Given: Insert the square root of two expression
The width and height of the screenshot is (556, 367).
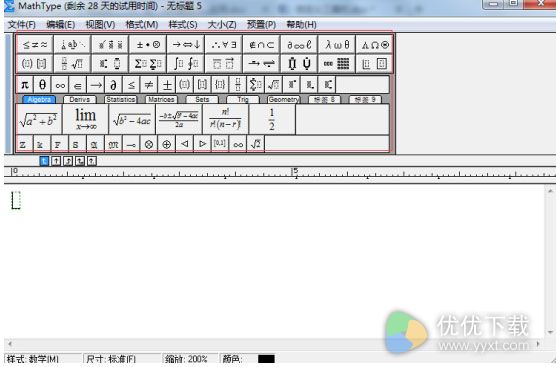Looking at the screenshot, I should click(x=255, y=144).
